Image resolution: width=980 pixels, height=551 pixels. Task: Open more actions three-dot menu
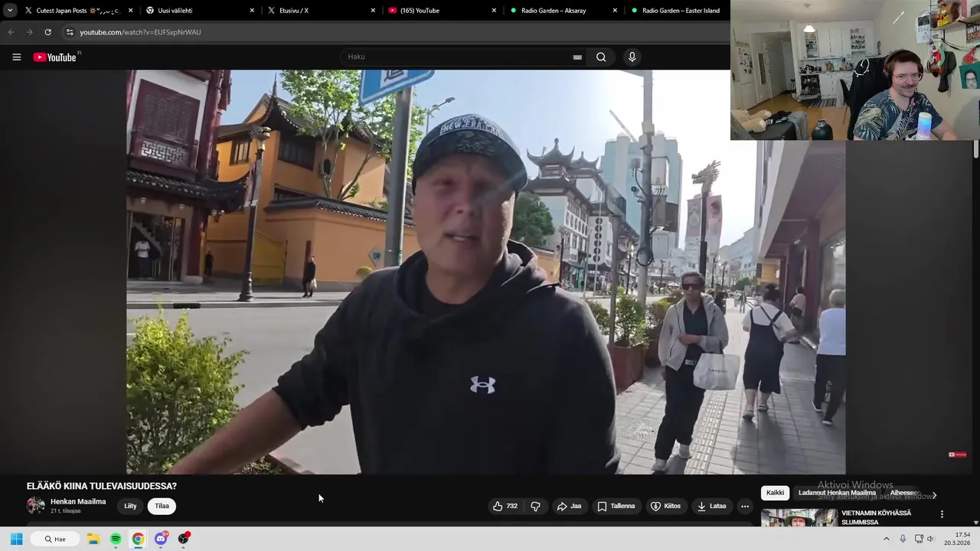point(745,506)
